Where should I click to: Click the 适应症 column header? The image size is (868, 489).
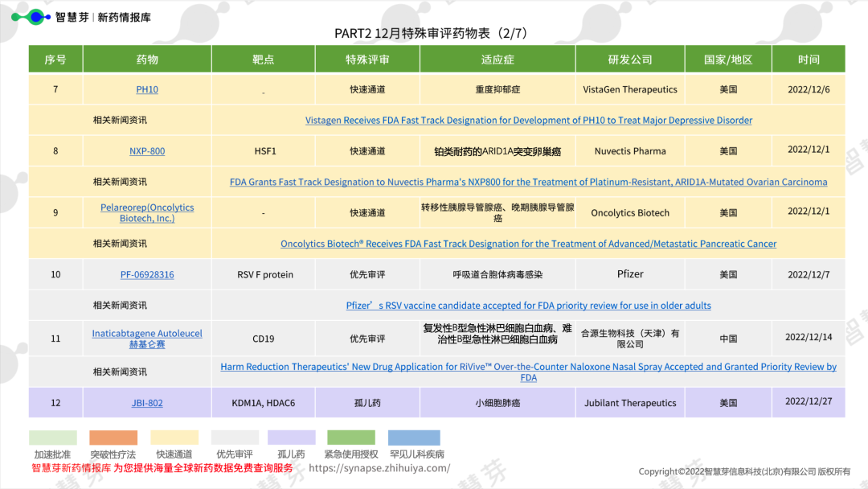497,60
